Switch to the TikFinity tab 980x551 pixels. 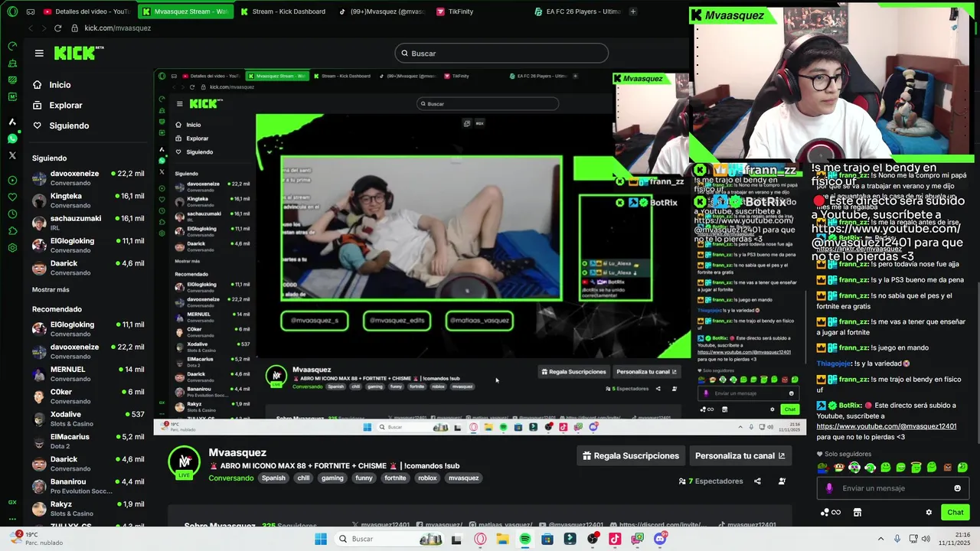[459, 11]
